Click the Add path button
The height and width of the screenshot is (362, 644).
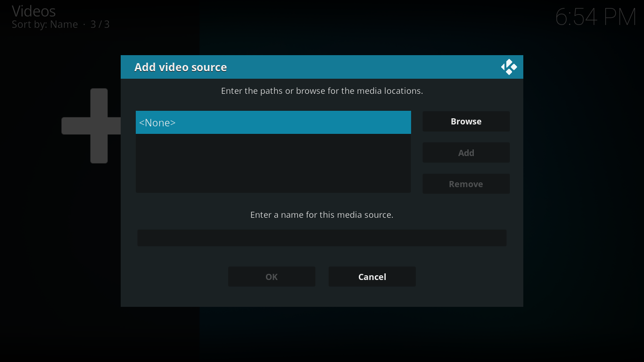(466, 153)
